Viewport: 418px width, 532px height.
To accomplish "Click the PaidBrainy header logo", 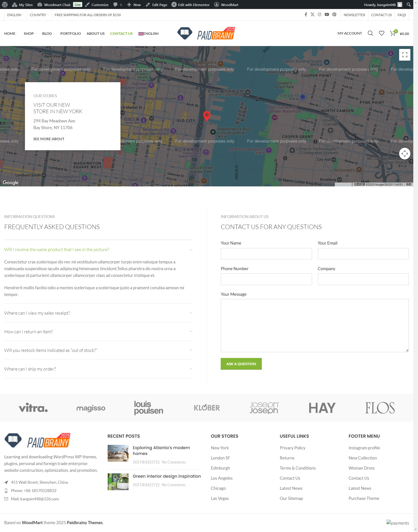I will 206,33.
